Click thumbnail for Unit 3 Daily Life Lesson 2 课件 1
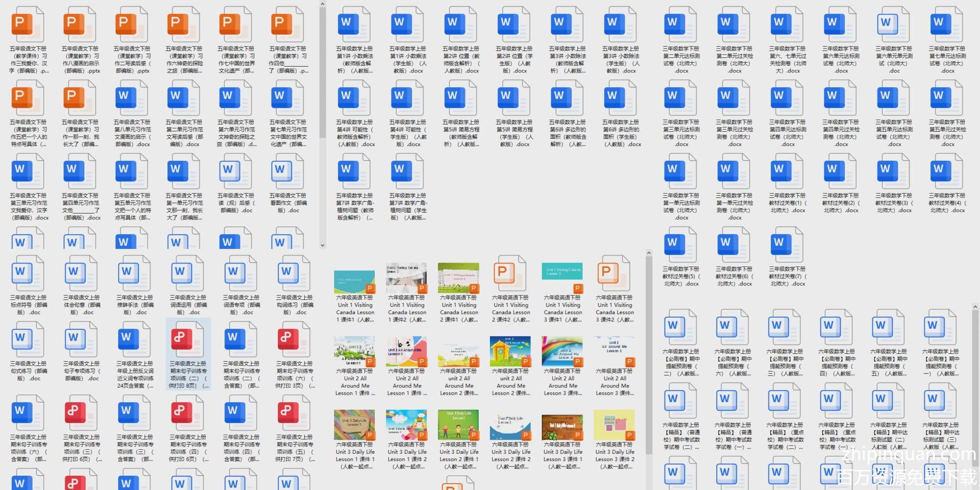 pos(459,425)
